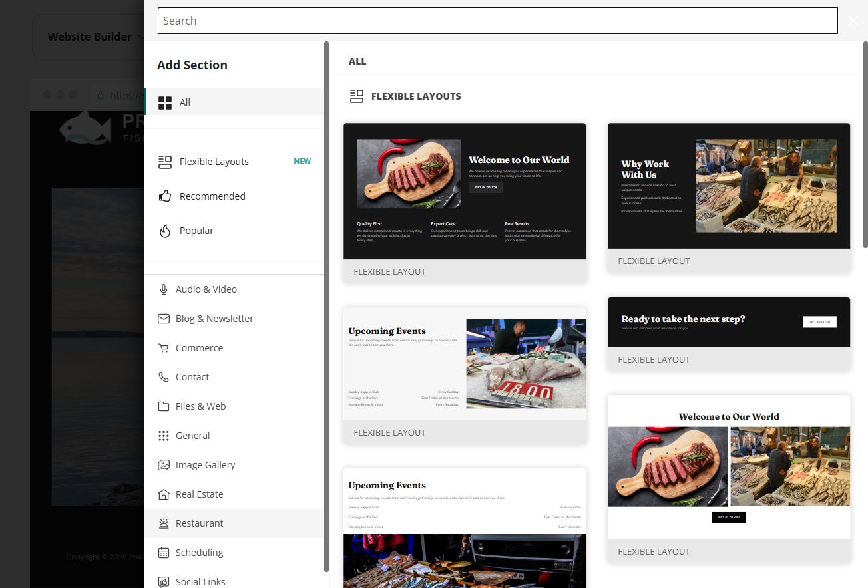
Task: Click the phone icon for Contact
Action: point(164,377)
